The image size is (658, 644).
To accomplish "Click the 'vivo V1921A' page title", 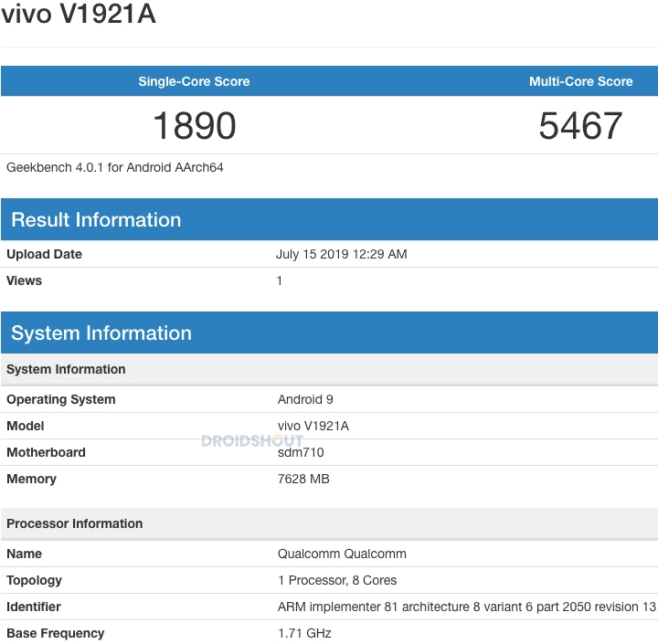I will point(79,14).
